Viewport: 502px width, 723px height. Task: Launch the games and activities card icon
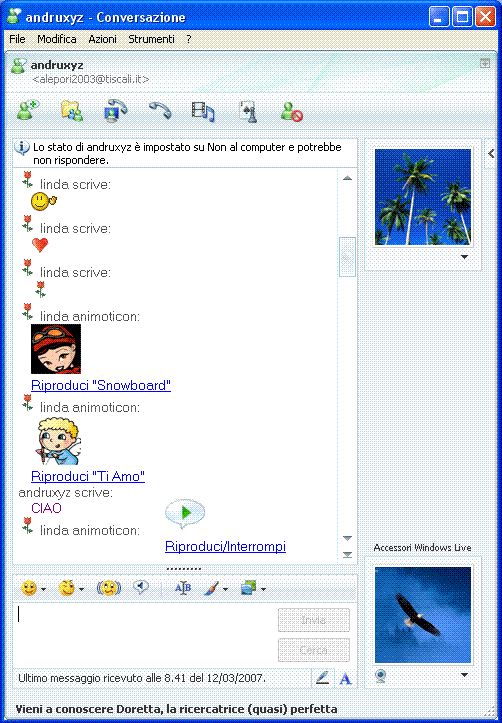(x=248, y=112)
